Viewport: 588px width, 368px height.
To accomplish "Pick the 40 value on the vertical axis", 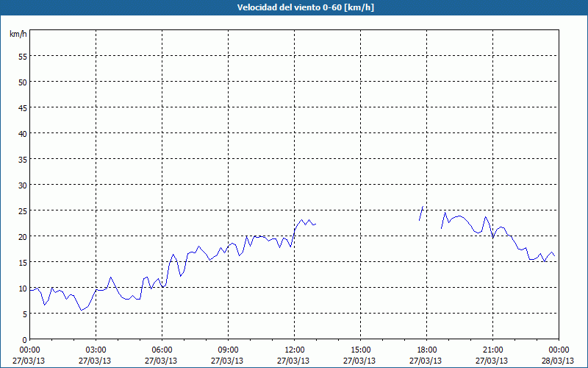I will click(x=23, y=134).
